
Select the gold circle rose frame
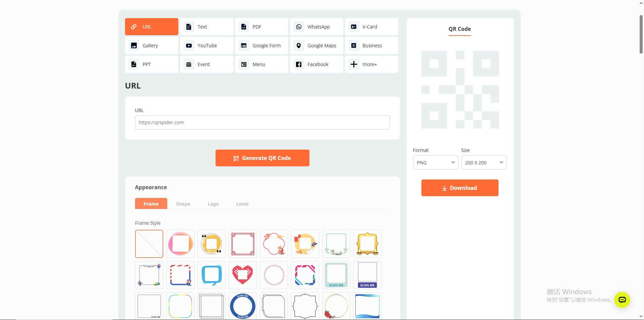coord(336,306)
